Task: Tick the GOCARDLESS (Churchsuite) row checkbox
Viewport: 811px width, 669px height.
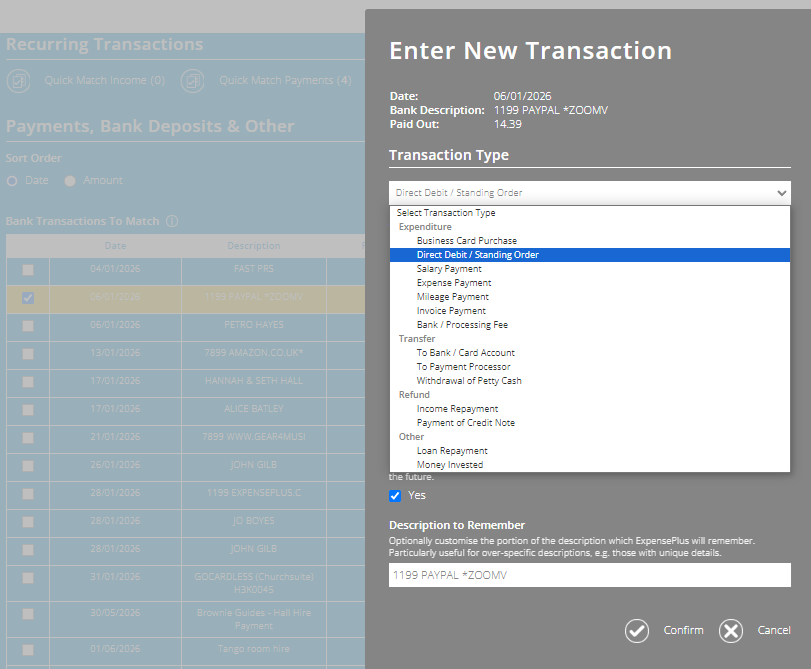Action: [28, 578]
